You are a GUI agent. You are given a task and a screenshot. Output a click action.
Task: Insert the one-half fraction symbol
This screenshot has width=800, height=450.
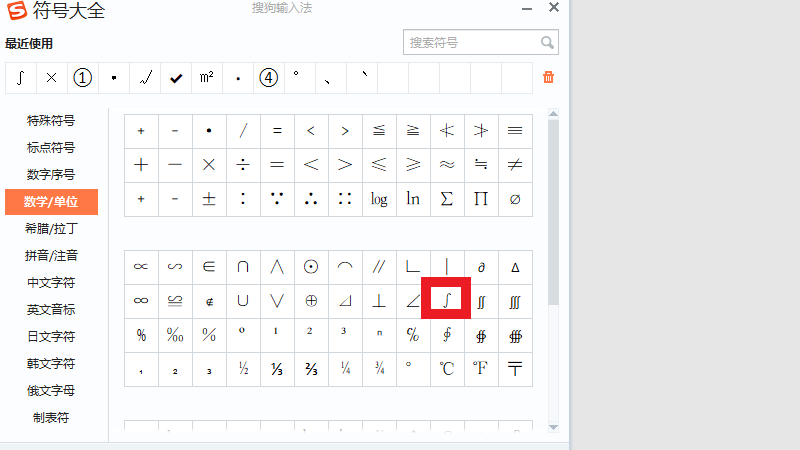tap(243, 368)
